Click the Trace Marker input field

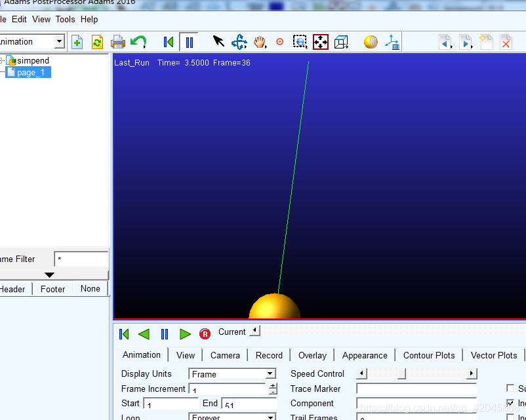click(416, 389)
